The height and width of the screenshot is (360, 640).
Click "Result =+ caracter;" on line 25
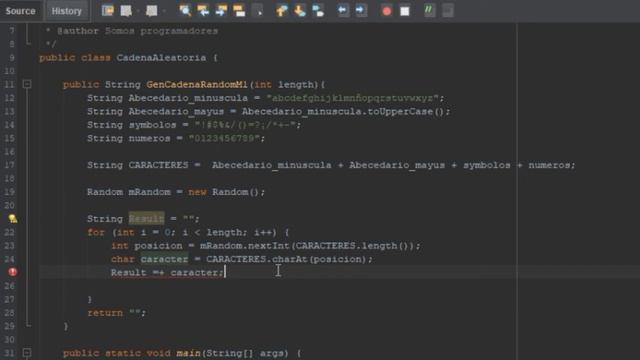(167, 273)
